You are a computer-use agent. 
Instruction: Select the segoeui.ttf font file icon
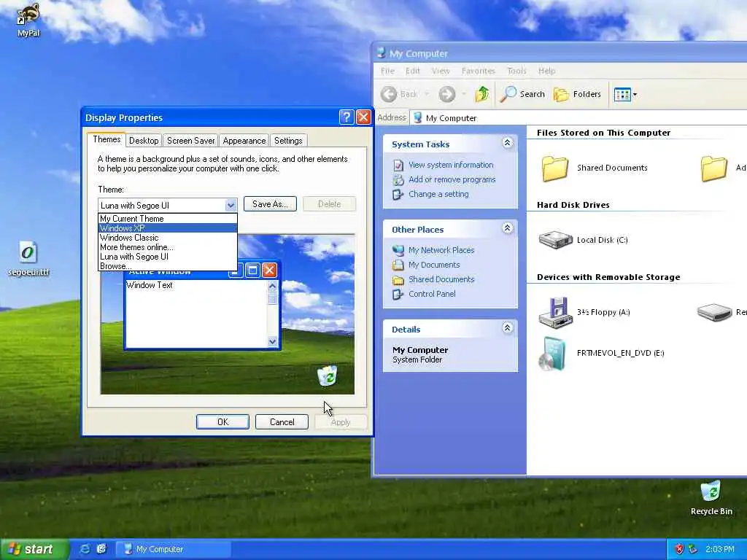click(28, 259)
